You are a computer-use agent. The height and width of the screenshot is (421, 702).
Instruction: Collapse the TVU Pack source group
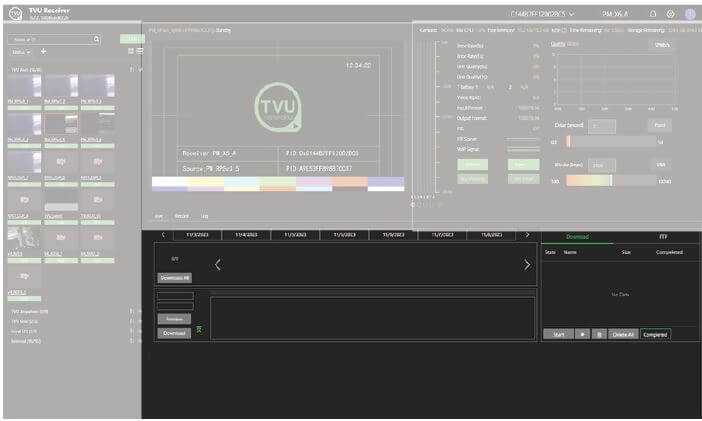pyautogui.click(x=140, y=69)
